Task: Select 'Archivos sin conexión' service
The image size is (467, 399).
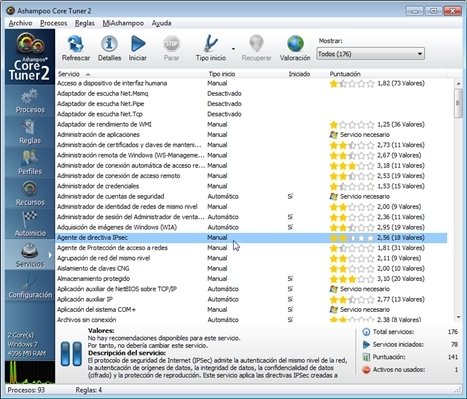Action: (87, 320)
